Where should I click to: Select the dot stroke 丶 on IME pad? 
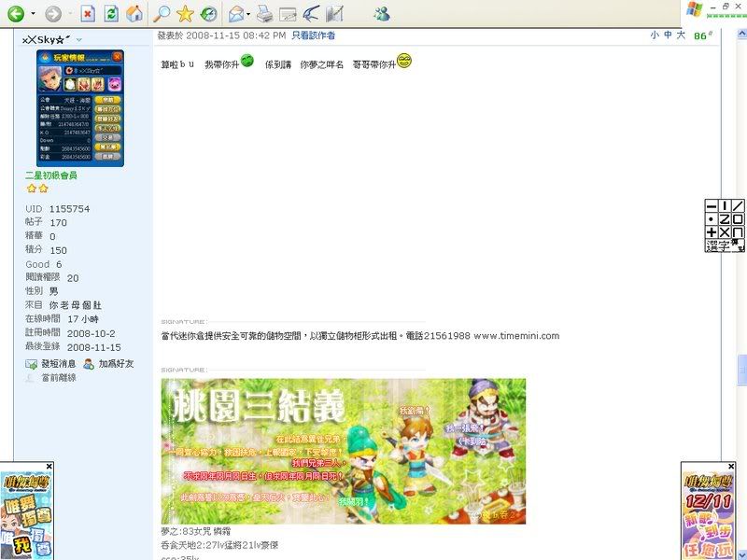point(712,219)
